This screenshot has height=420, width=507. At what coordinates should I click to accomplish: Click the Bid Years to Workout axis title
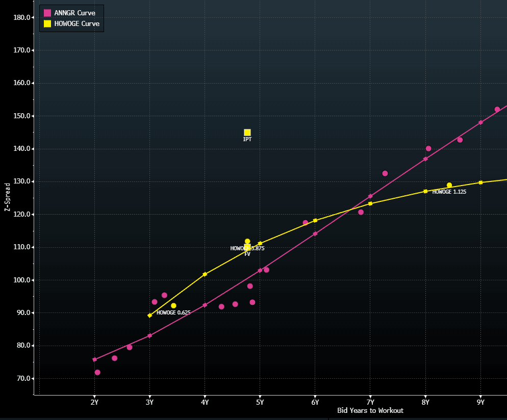coord(370,411)
